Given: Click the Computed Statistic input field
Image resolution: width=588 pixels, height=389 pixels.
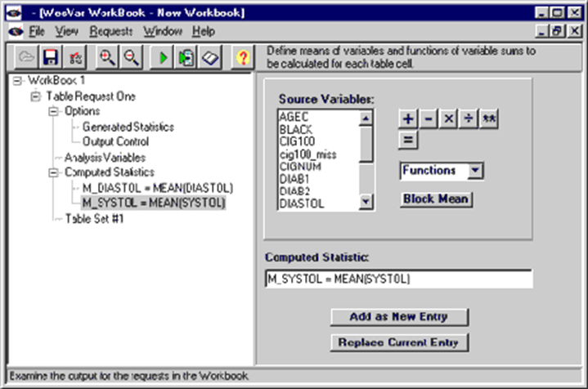Looking at the screenshot, I should 398,279.
